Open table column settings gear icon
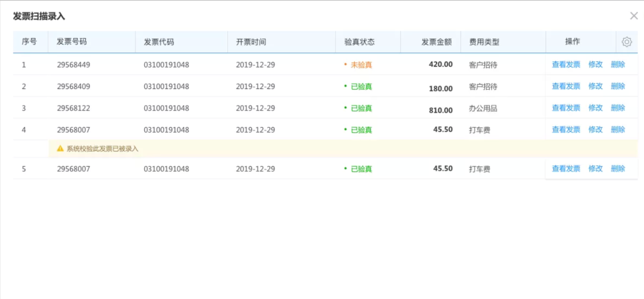644x299 pixels. coord(626,42)
